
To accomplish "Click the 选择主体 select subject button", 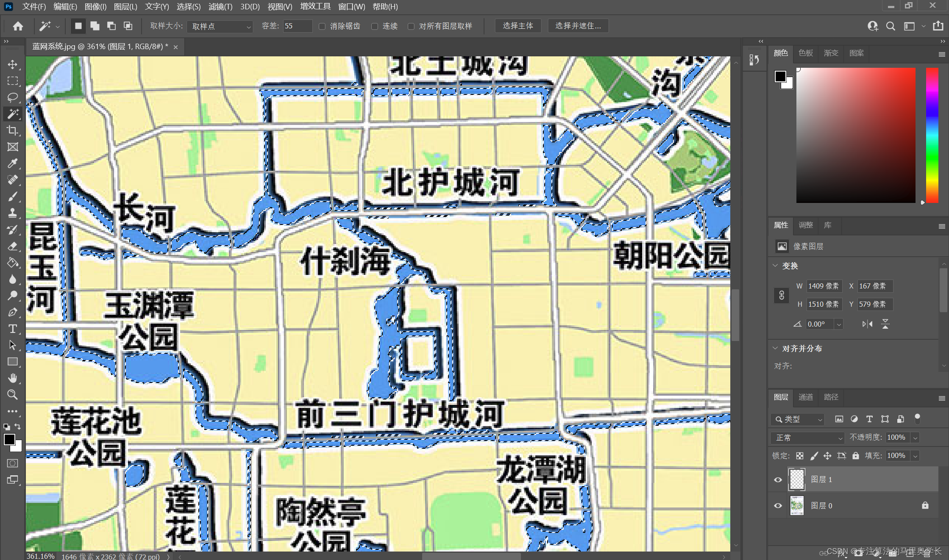I will pos(518,26).
